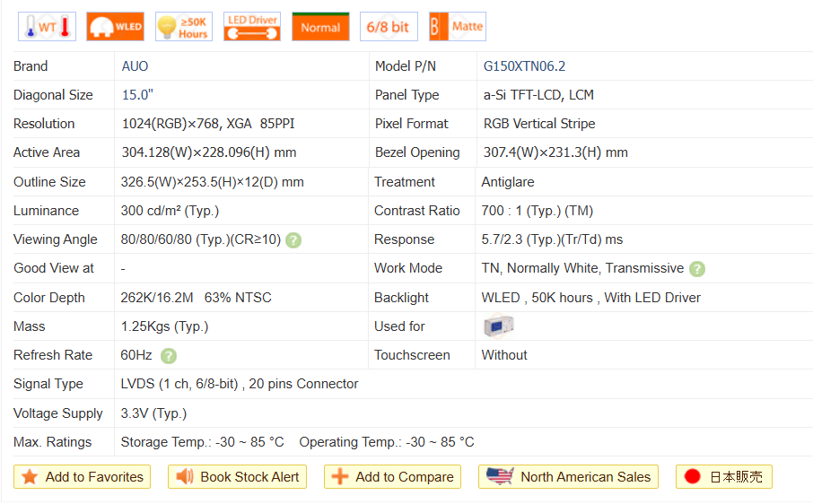Image resolution: width=813 pixels, height=504 pixels.
Task: Click the WT wide temperature badge icon
Action: click(x=47, y=27)
